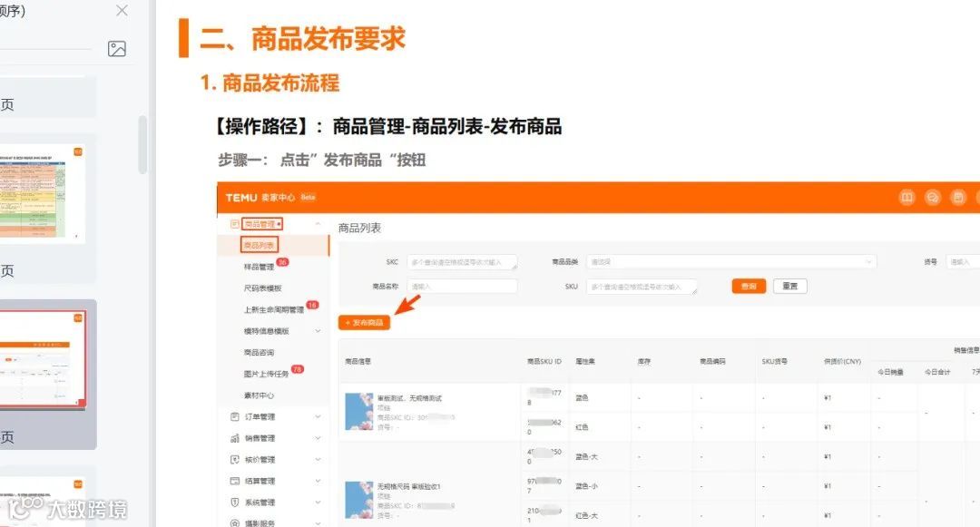Image resolution: width=980 pixels, height=527 pixels.
Task: Click the 订单管理 menu label
Action: 260,416
